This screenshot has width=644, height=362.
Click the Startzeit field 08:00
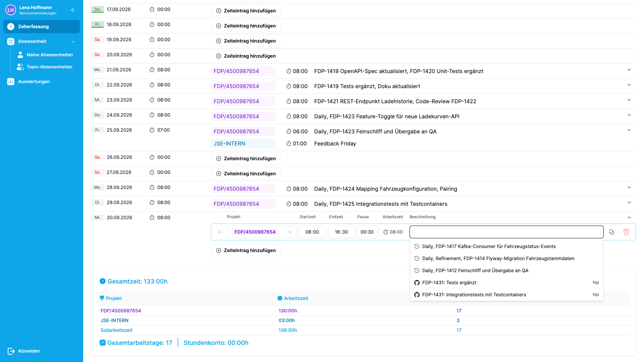click(x=312, y=232)
